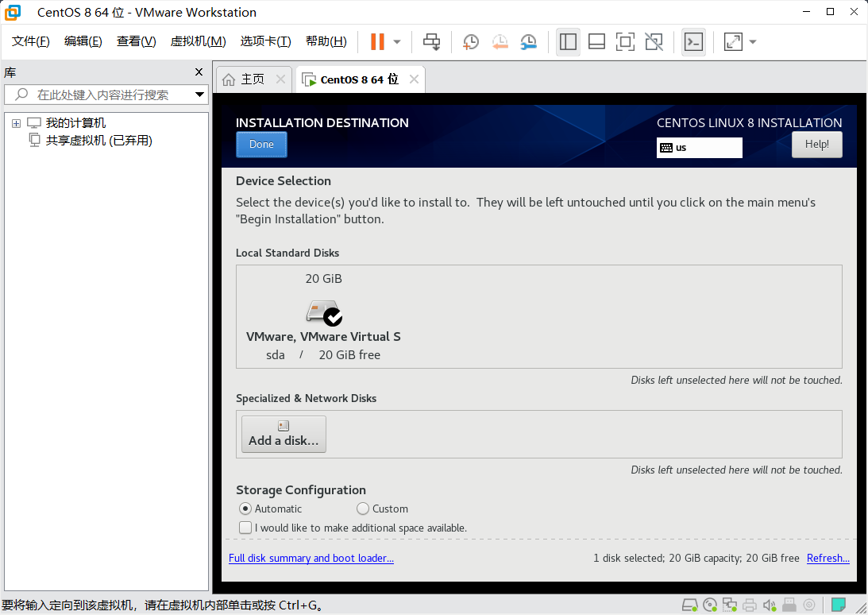Click the Help! button
Image resolution: width=868 pixels, height=615 pixels.
(816, 144)
